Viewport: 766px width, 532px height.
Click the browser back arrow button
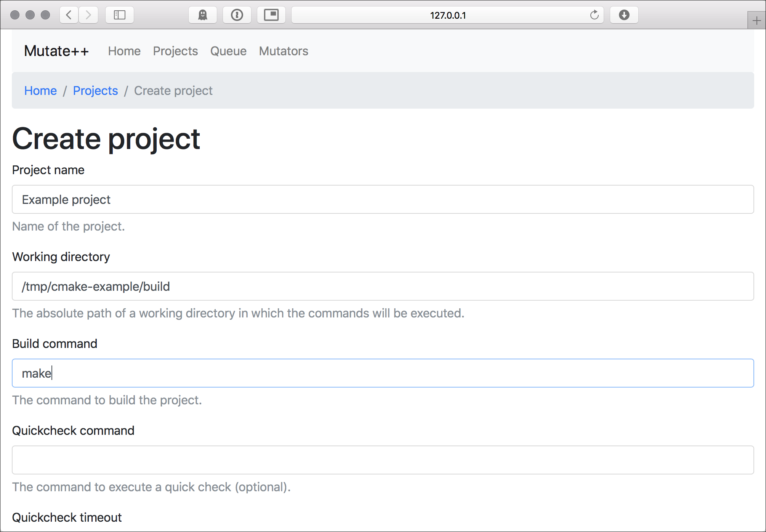[69, 15]
